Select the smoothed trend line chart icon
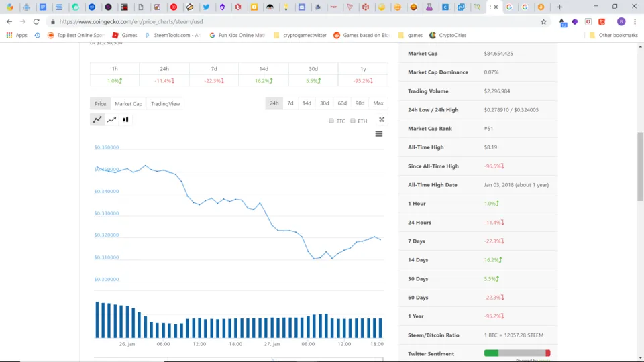Screen dimensions: 644x362 [111, 119]
